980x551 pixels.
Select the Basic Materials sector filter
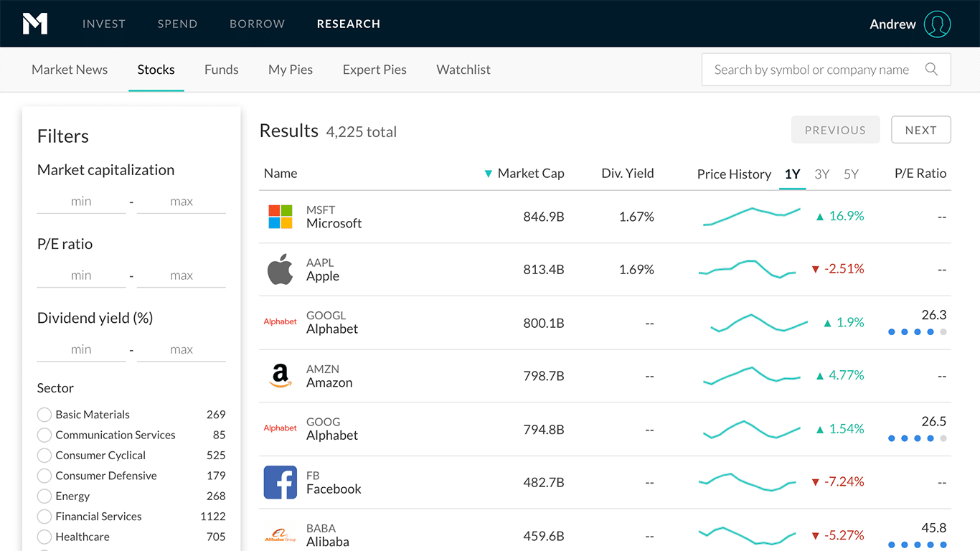(44, 415)
